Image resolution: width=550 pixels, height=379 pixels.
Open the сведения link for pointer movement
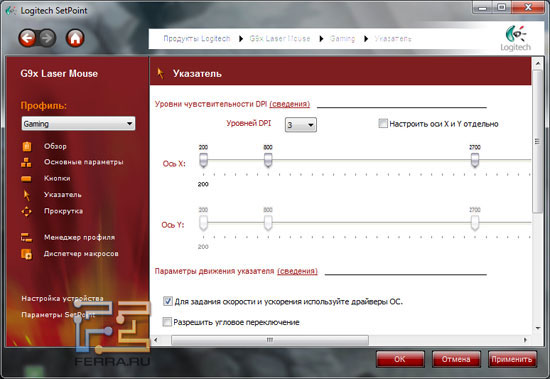297,271
